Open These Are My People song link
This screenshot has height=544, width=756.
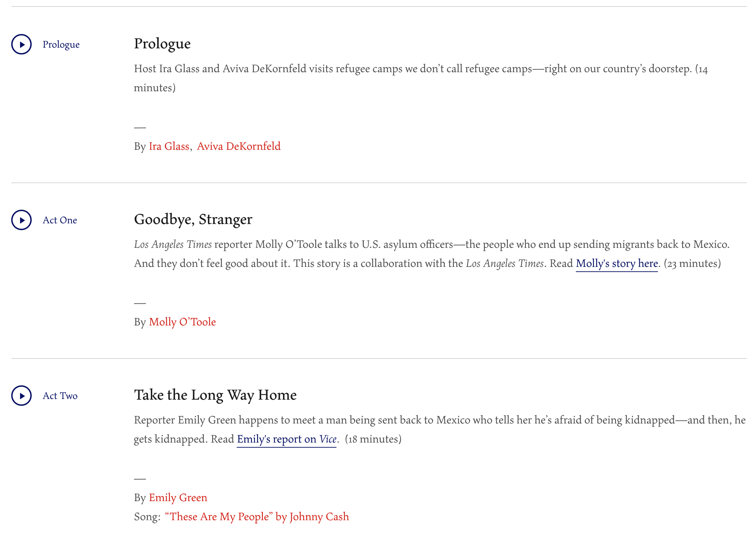click(x=257, y=517)
